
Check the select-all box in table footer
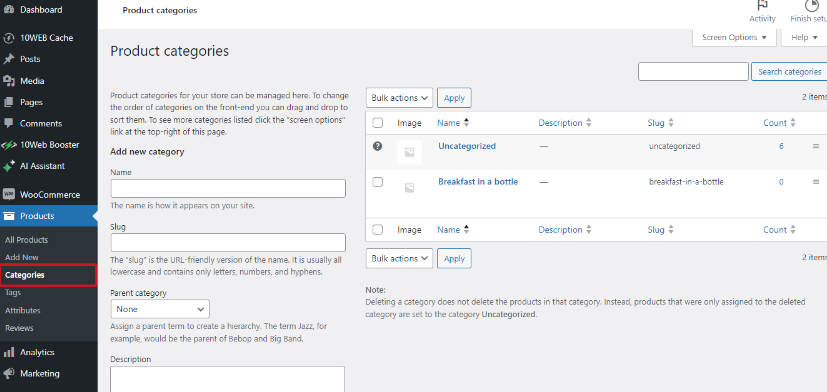378,230
